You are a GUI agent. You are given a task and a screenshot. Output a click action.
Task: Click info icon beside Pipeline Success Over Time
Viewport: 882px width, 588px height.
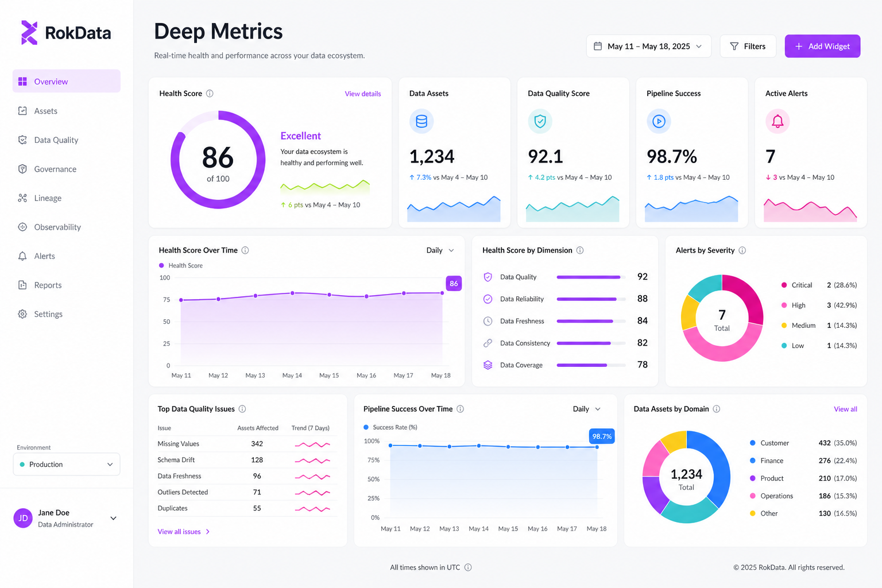click(460, 409)
